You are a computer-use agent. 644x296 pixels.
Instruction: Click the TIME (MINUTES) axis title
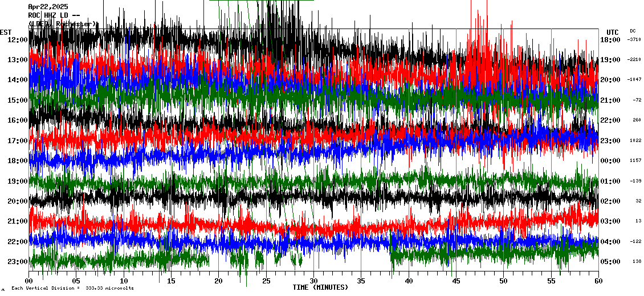[x=320, y=287]
